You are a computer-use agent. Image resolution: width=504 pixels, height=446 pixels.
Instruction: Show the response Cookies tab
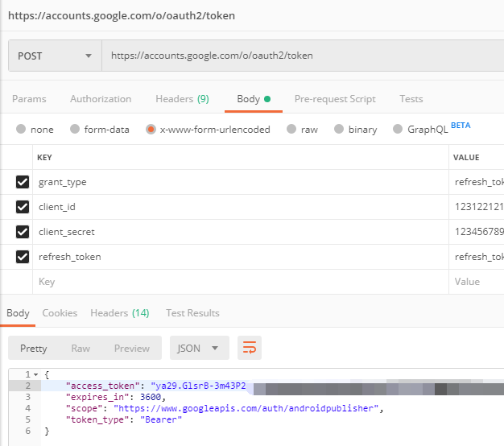click(60, 312)
